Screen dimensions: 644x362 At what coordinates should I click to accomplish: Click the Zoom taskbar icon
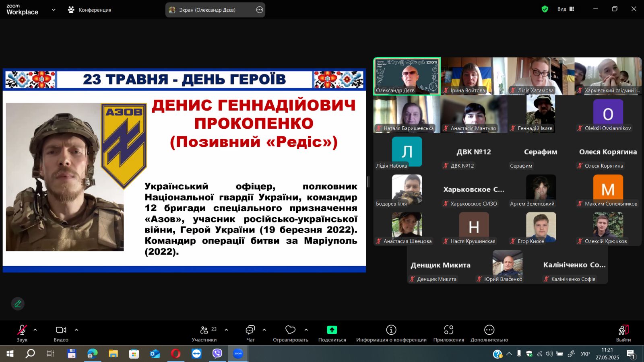pyautogui.click(x=238, y=354)
